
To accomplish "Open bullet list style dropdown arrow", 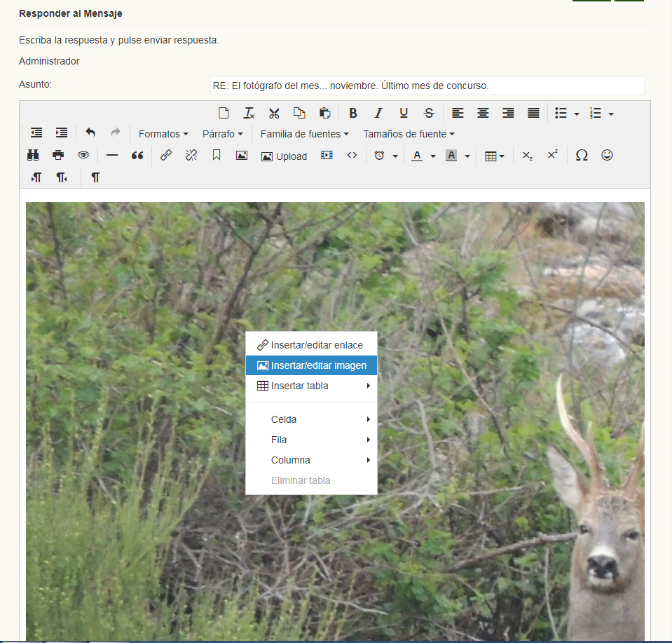I will tap(577, 114).
